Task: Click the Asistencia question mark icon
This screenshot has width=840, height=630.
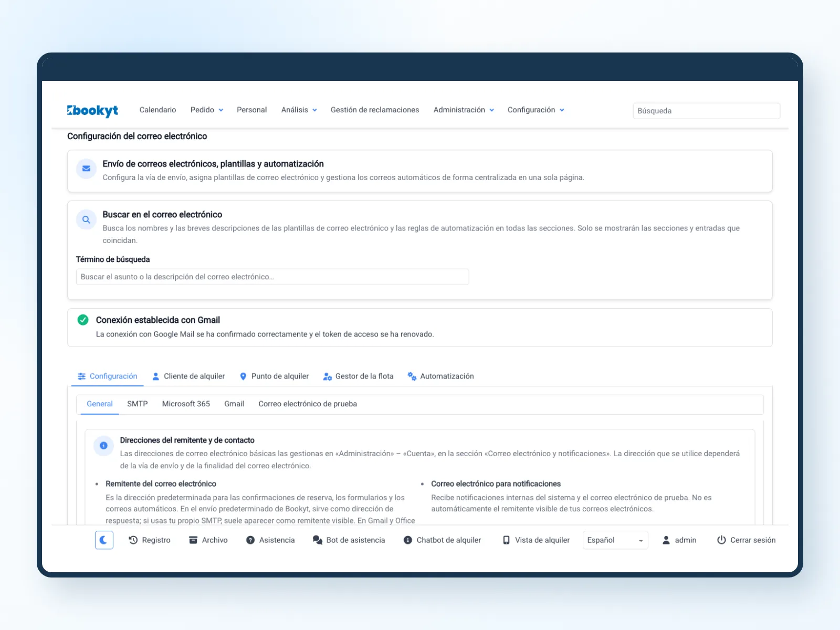Action: pos(250,540)
